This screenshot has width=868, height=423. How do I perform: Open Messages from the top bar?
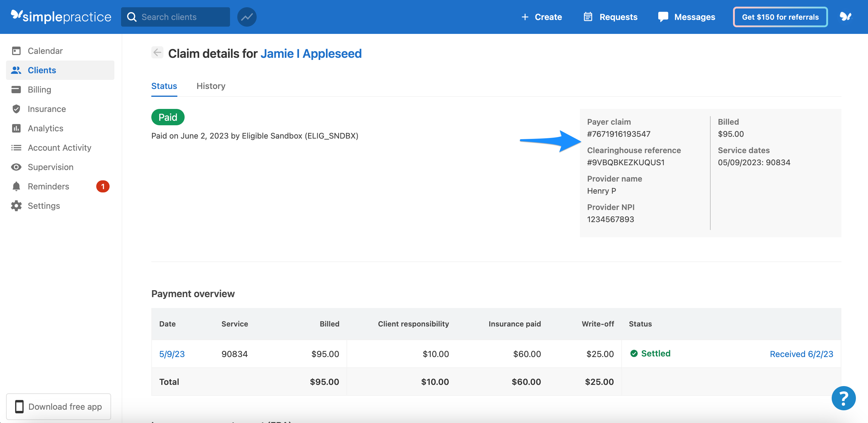click(686, 17)
